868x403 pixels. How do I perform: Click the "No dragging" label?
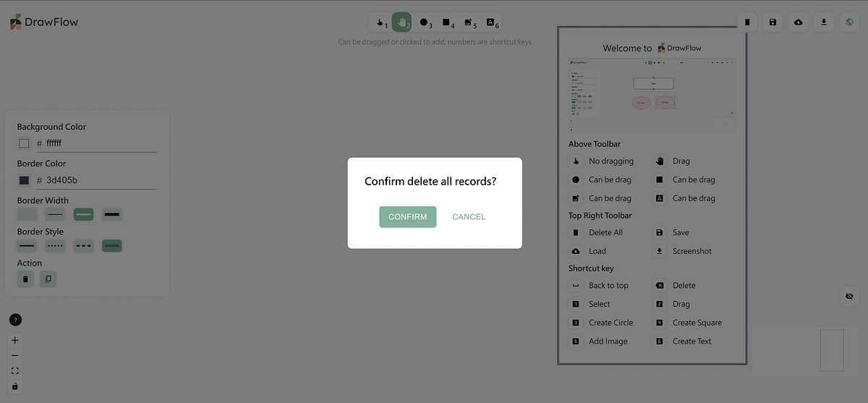click(x=611, y=161)
